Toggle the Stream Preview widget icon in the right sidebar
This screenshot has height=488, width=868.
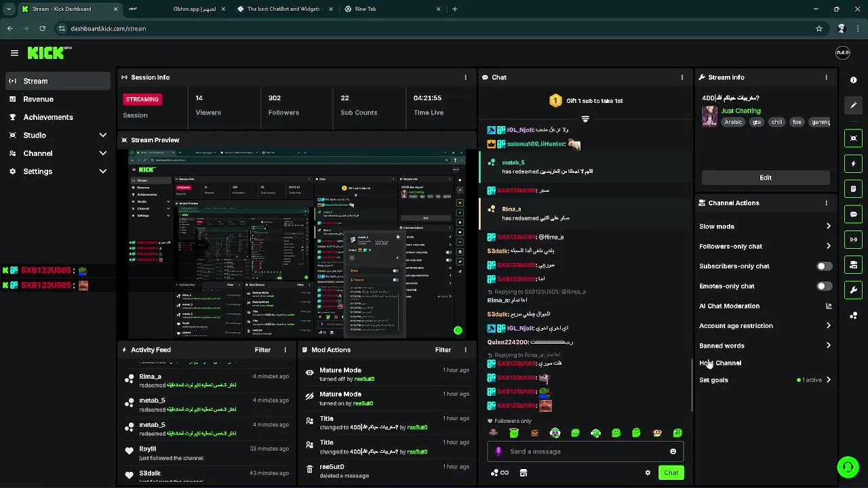click(853, 138)
